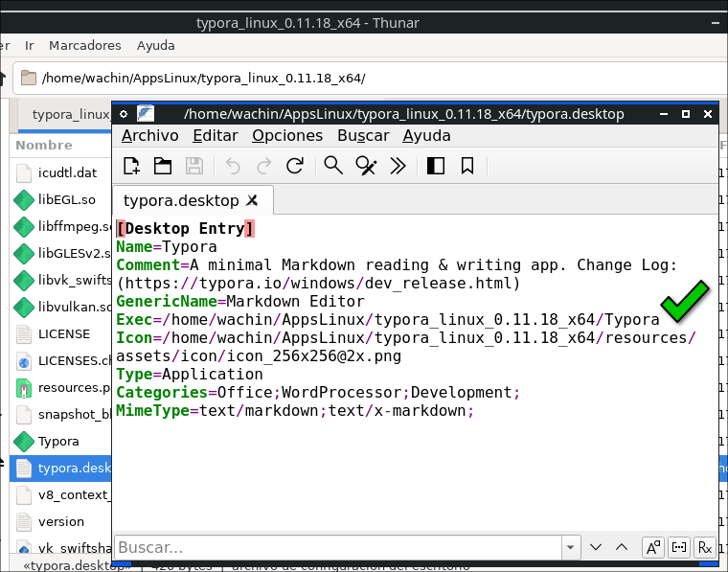Click the GenericName=Markdown Editor line
Viewport: 728px width, 572px height.
240,301
